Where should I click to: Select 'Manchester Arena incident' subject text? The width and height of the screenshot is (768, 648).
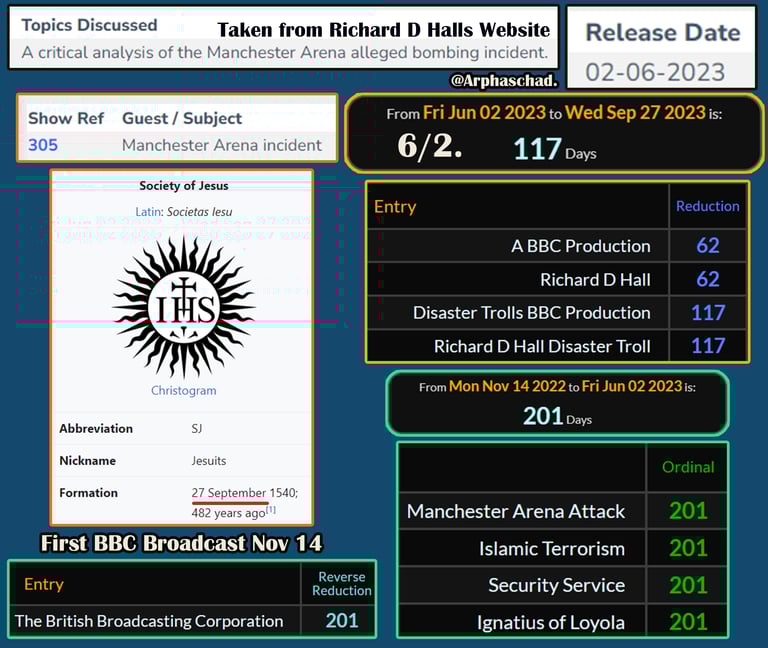pos(222,145)
